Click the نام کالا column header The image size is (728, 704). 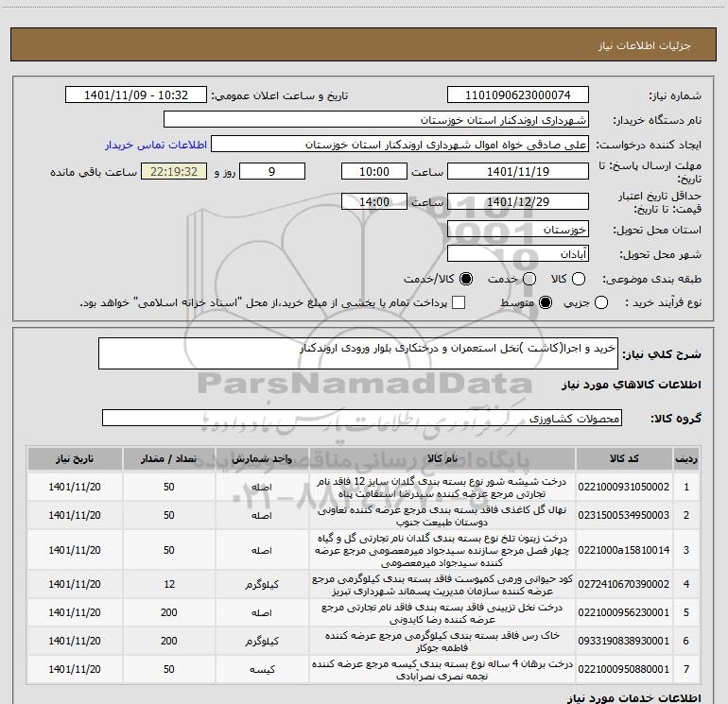click(442, 459)
